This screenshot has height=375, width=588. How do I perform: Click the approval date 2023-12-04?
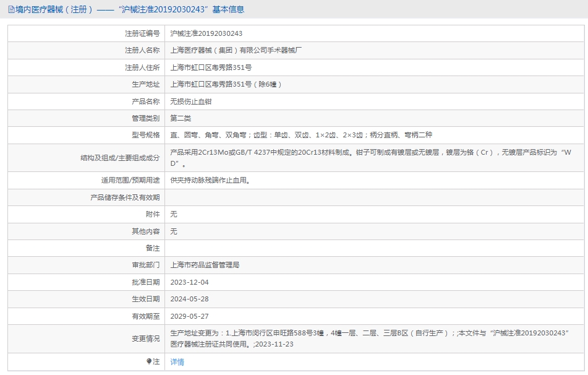pyautogui.click(x=189, y=282)
